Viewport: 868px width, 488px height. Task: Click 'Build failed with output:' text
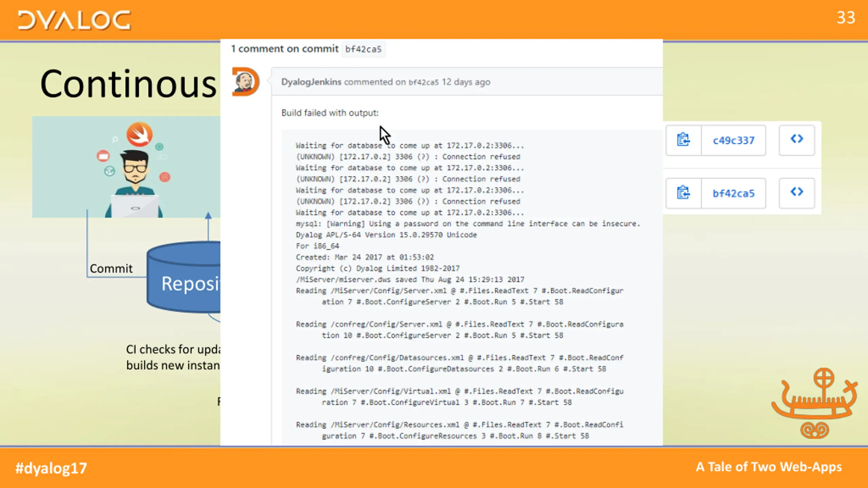point(330,113)
